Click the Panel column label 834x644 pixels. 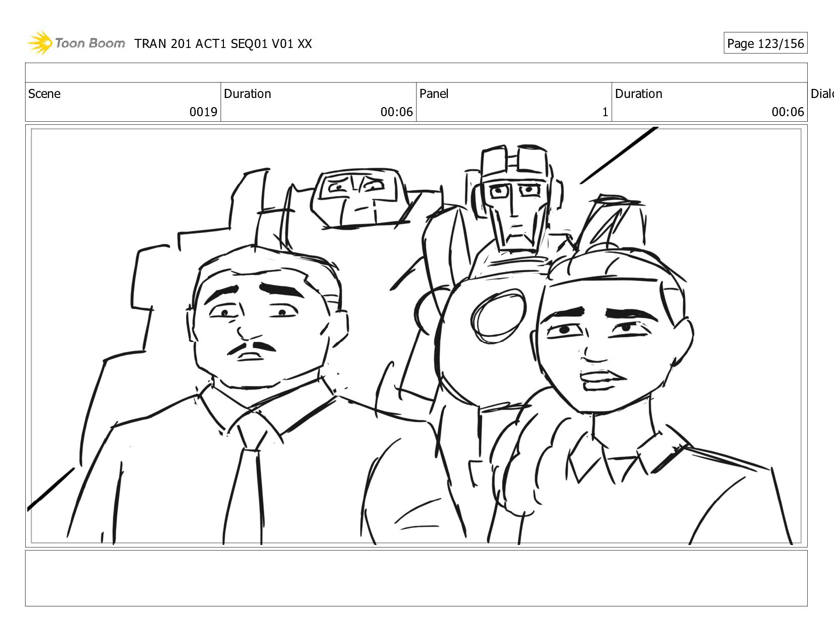[x=434, y=94]
